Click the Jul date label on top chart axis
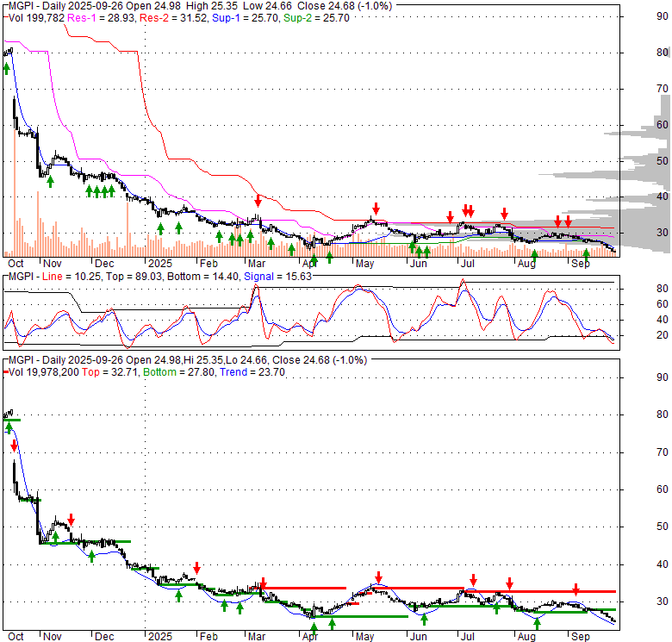The image size is (672, 642). (467, 264)
